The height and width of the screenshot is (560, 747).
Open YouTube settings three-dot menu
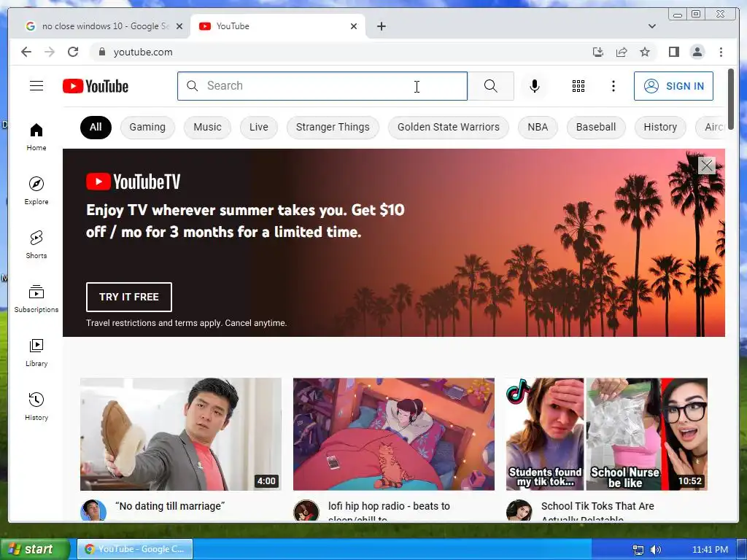point(613,86)
